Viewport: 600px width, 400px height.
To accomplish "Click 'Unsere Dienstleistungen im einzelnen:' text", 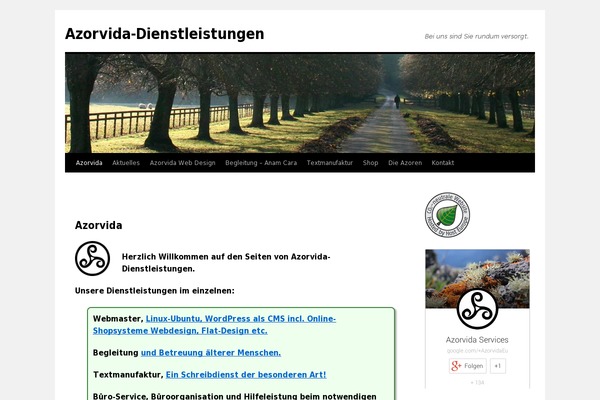I will (x=155, y=291).
